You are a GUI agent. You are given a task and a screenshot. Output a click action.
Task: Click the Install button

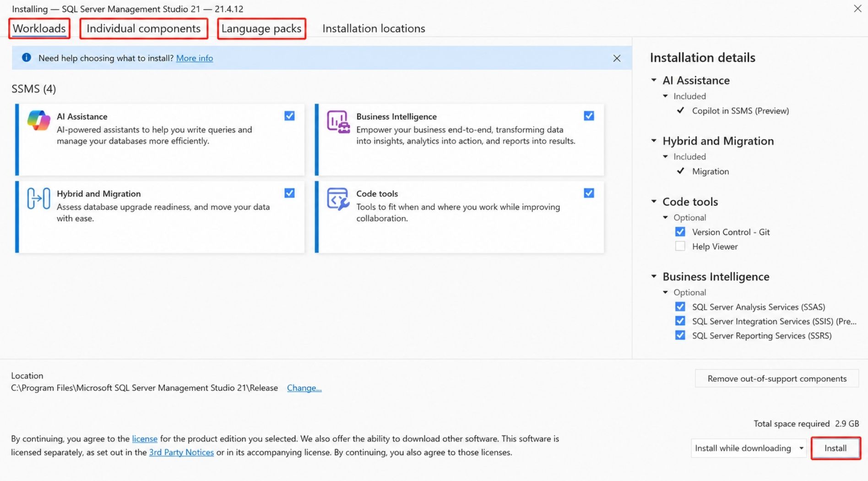point(835,448)
